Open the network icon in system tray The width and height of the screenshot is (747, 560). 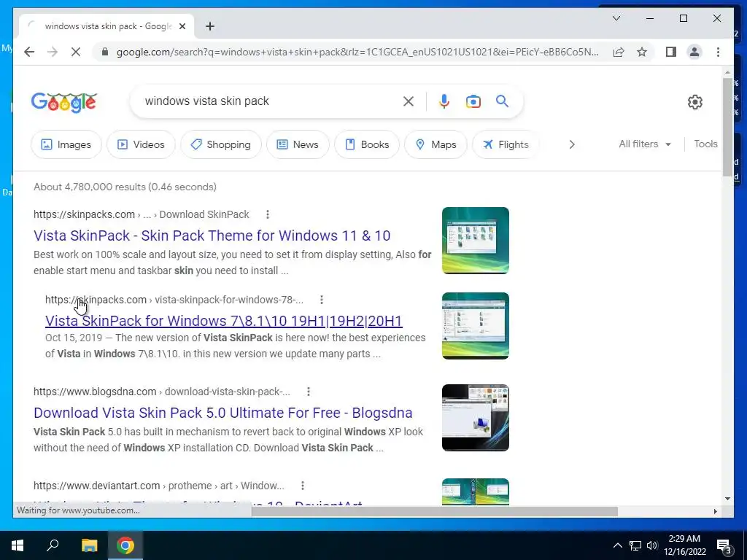click(x=635, y=545)
